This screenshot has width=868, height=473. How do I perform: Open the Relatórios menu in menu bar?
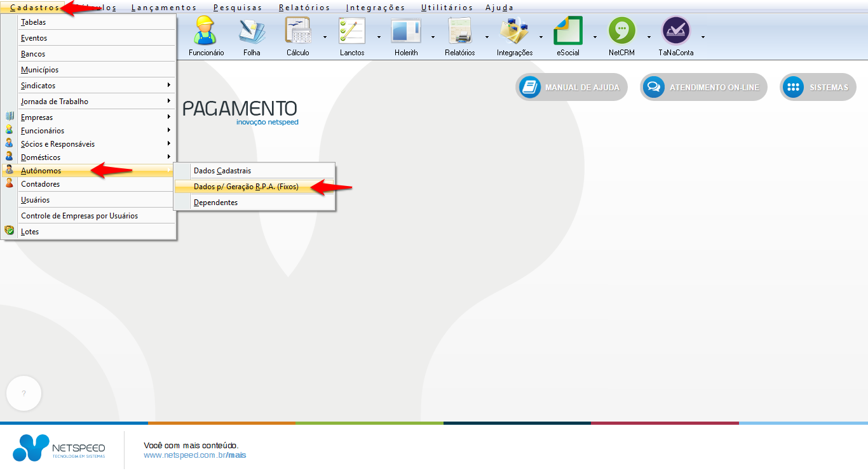[x=304, y=8]
